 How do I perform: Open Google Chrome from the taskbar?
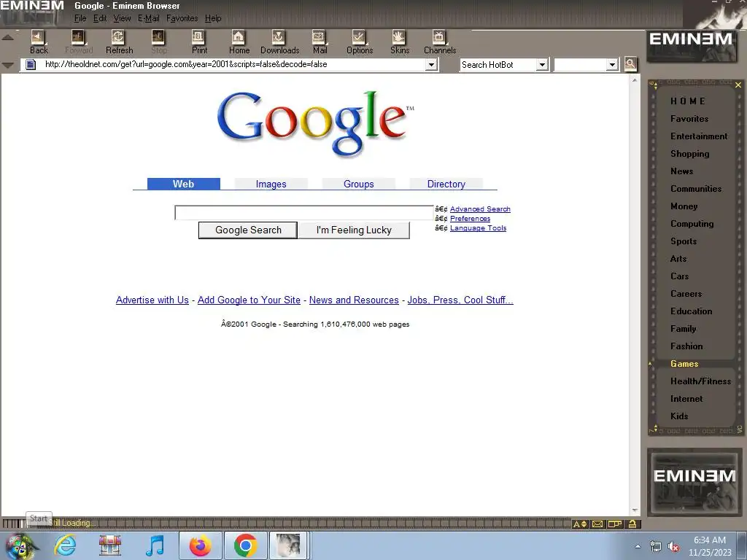(x=245, y=545)
